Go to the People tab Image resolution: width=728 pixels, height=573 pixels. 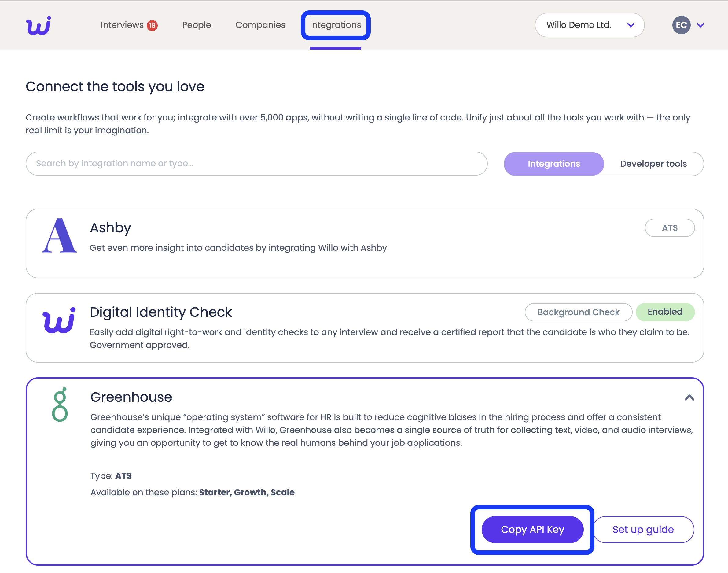197,25
